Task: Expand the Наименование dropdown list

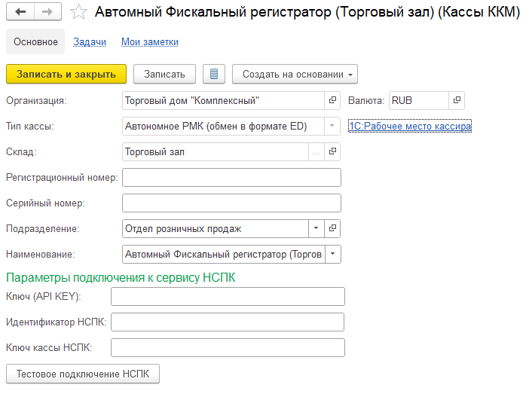Action: click(x=333, y=255)
